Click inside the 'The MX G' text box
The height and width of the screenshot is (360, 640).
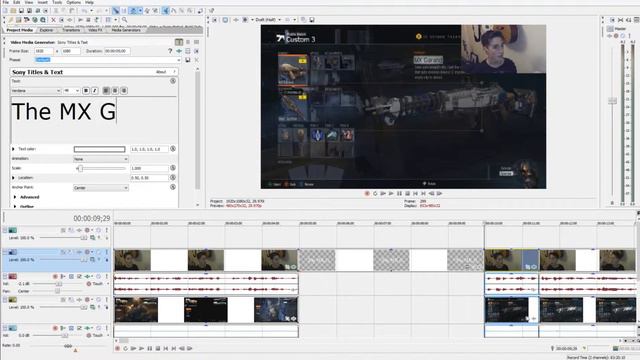pyautogui.click(x=94, y=120)
